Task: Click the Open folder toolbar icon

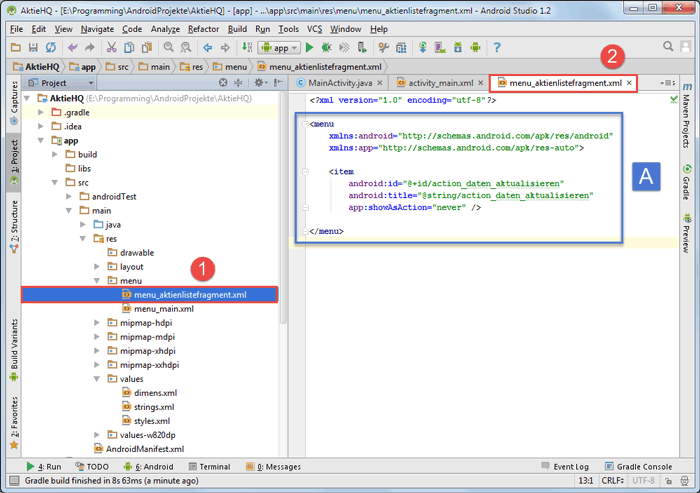Action: coord(16,47)
